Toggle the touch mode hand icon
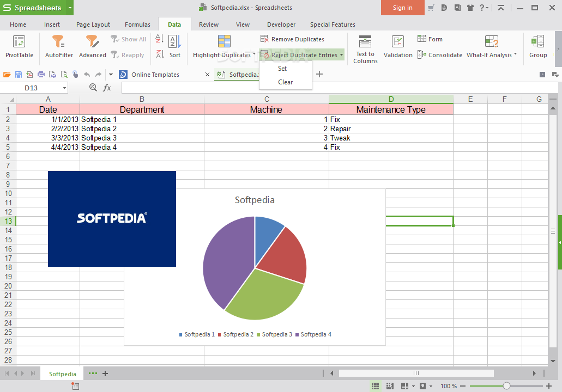 [x=75, y=75]
